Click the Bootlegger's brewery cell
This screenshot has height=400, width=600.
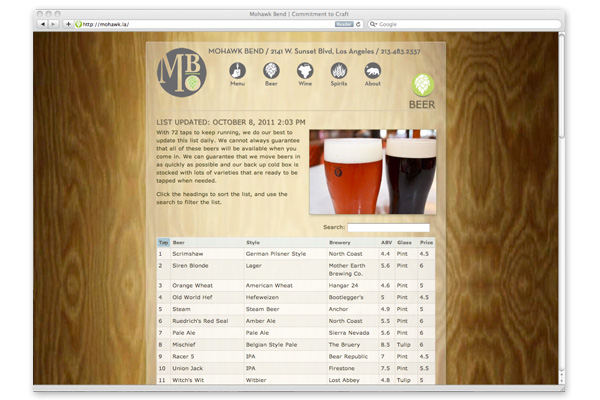click(346, 297)
